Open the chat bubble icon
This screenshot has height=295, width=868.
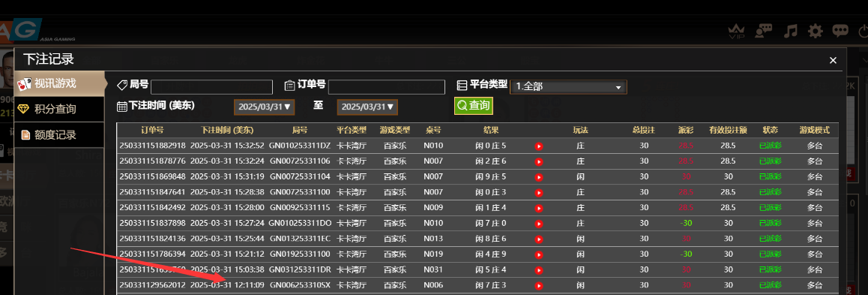click(840, 32)
